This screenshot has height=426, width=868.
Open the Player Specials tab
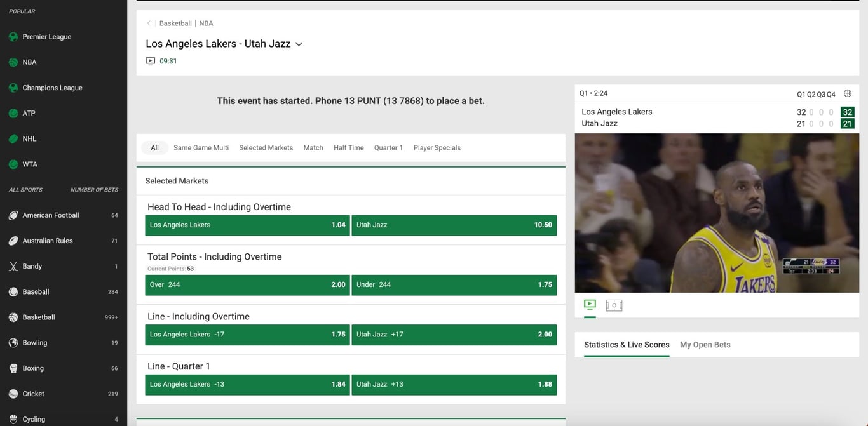click(437, 148)
